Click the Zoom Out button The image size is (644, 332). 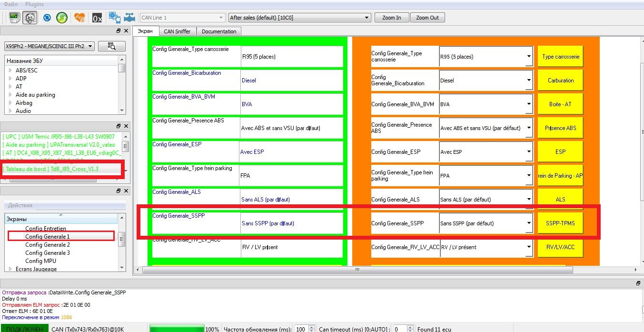point(427,18)
